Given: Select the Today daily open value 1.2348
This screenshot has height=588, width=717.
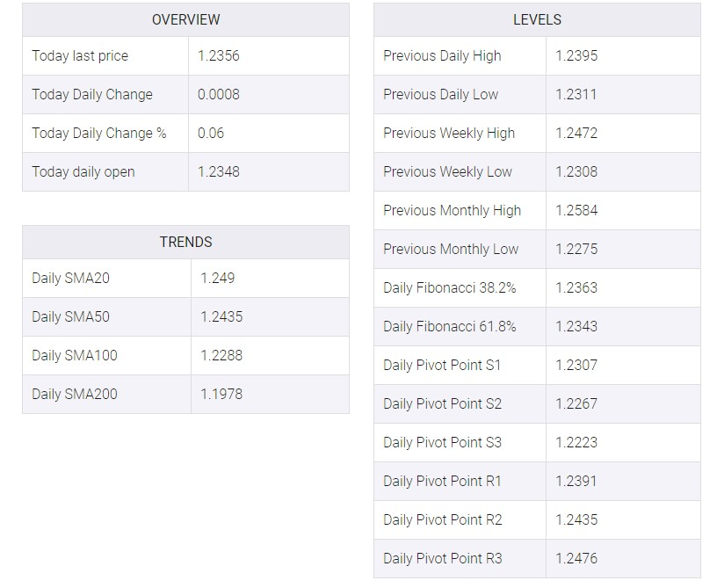Looking at the screenshot, I should point(219,172).
